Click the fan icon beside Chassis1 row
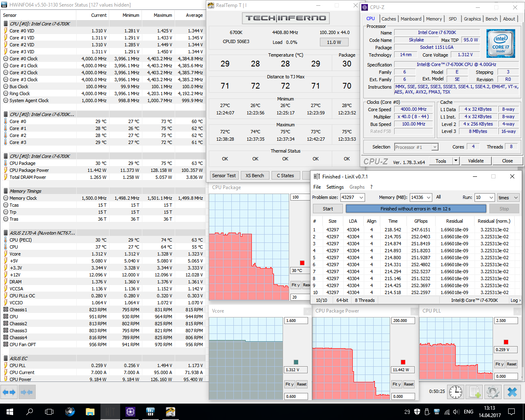 tap(6, 310)
